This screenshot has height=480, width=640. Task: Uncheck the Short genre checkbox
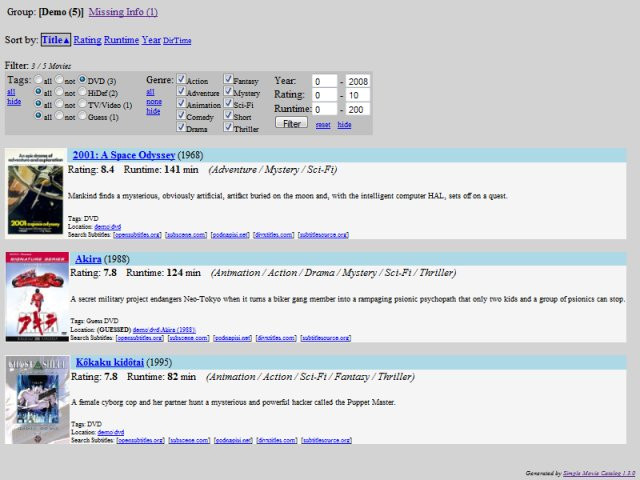[x=228, y=115]
